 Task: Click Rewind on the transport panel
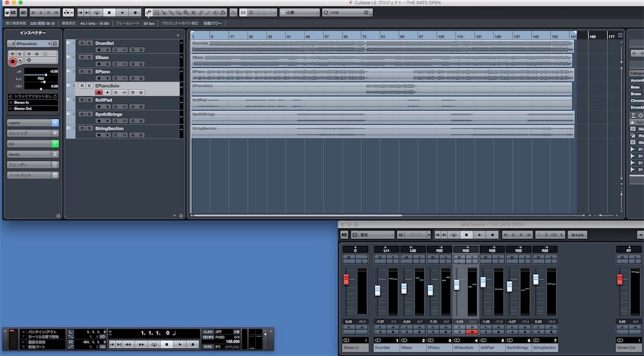[128, 345]
